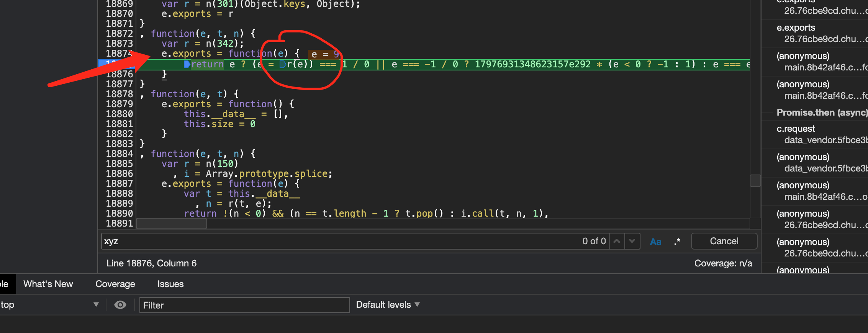Click the inline step marker before r(e)
Screen dimensions: 868x333
pos(283,64)
